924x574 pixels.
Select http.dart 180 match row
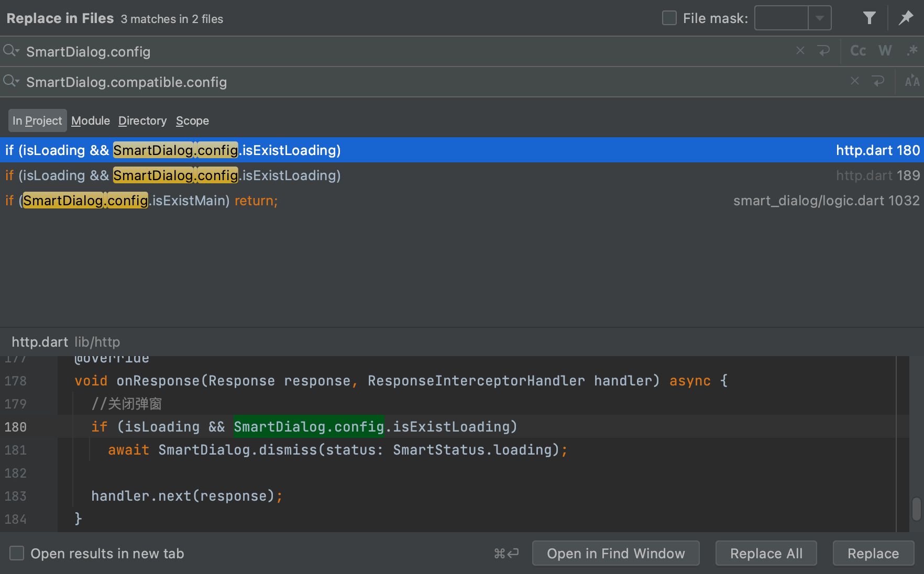click(x=462, y=150)
